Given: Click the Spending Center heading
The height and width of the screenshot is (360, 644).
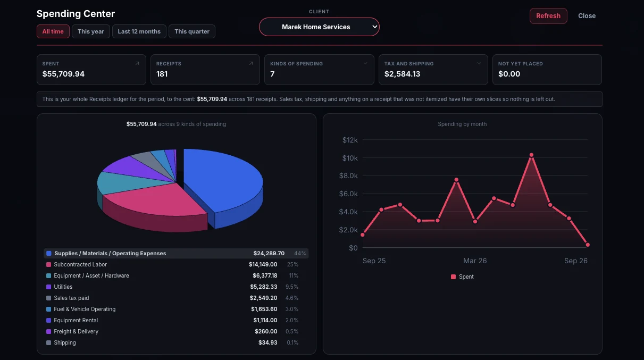Looking at the screenshot, I should pos(76,14).
